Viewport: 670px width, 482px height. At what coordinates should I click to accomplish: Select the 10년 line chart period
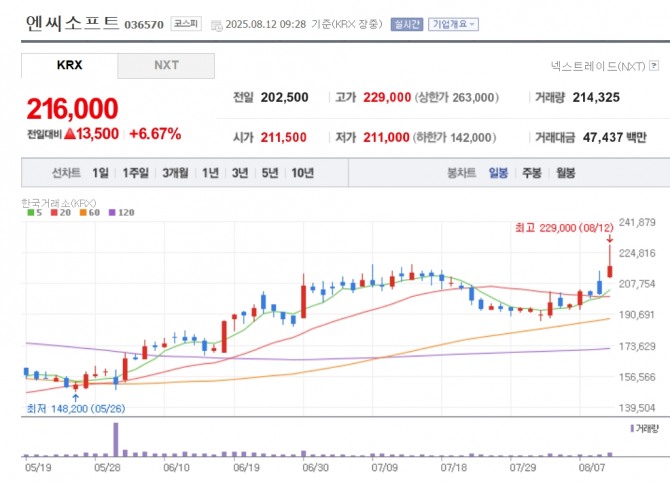pos(303,173)
